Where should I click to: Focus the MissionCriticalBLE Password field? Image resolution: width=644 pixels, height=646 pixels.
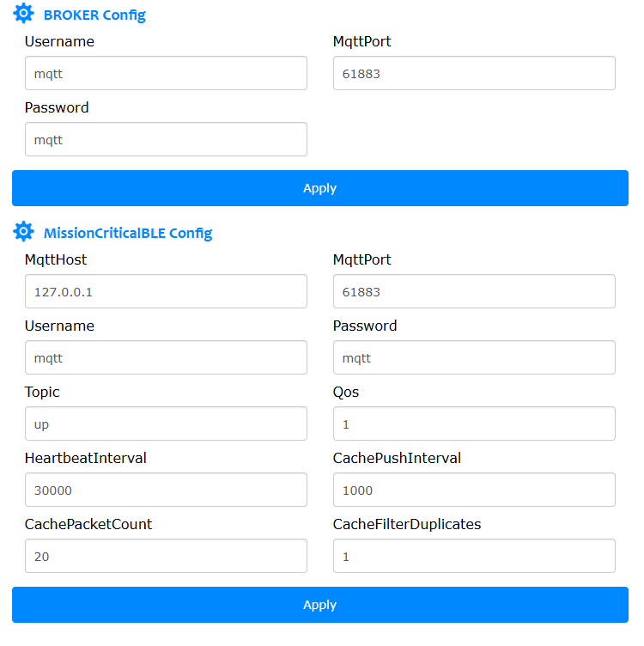[474, 357]
